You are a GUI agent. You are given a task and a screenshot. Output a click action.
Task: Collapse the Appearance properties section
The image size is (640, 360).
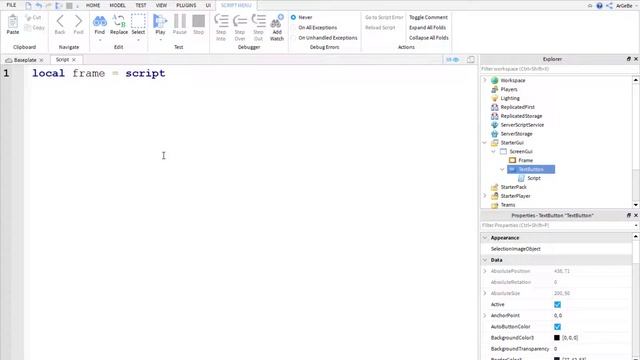coord(485,238)
